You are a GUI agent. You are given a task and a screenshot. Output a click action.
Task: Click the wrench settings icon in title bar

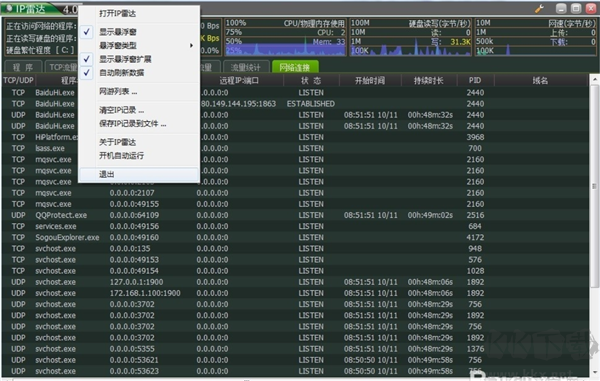[x=539, y=8]
